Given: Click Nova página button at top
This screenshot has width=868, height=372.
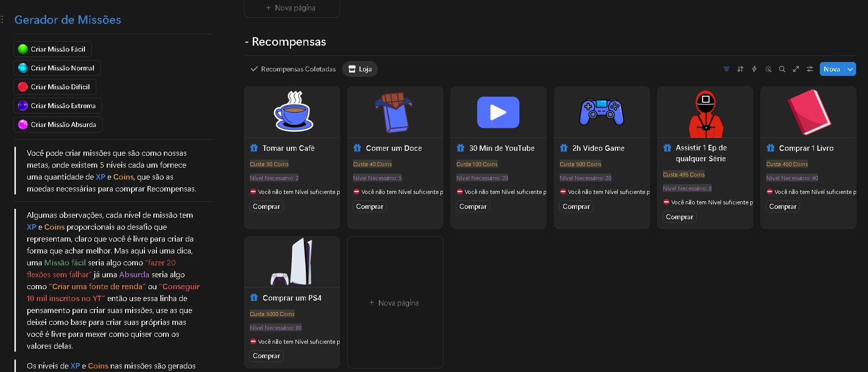Looking at the screenshot, I should pyautogui.click(x=292, y=8).
